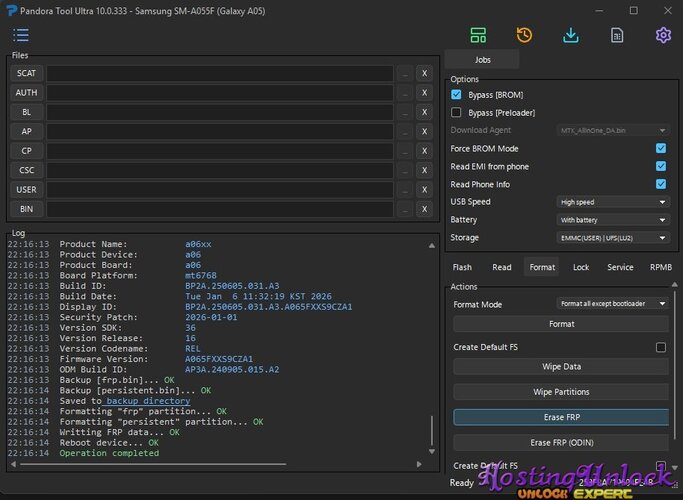Screen dimensions: 683x500
Task: Open the orange history clock icon
Action: 524,35
